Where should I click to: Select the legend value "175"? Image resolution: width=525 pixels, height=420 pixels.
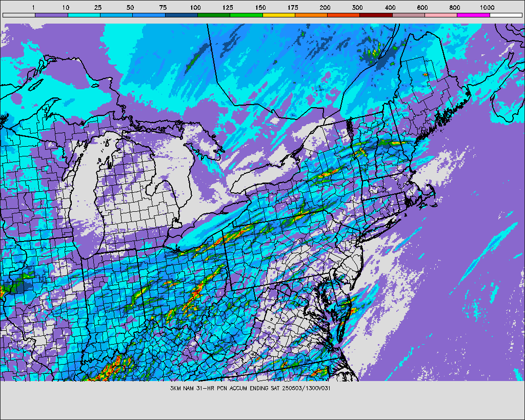293,7
